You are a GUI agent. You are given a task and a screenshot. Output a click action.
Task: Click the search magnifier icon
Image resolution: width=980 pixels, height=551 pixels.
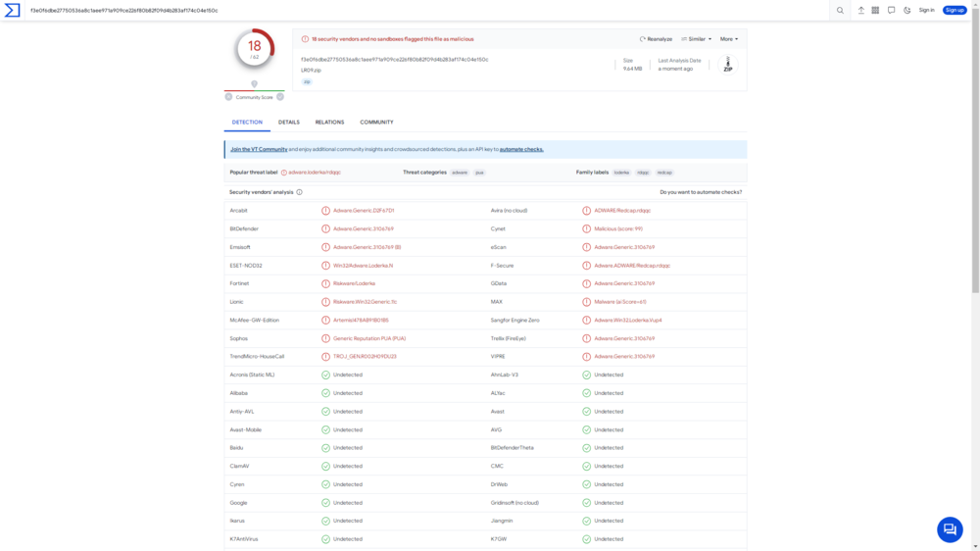point(840,11)
